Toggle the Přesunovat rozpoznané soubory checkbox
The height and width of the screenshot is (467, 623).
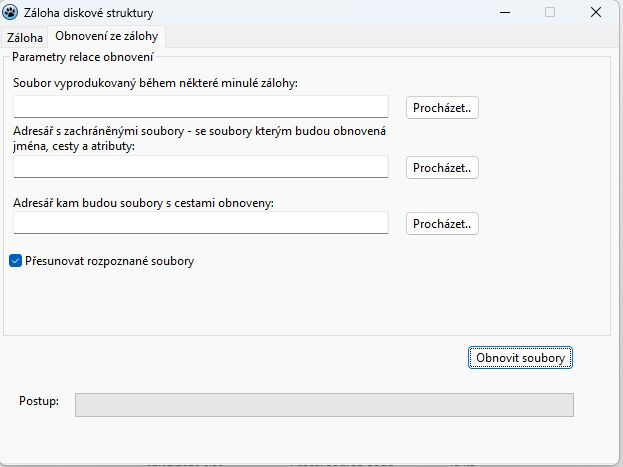coord(15,261)
